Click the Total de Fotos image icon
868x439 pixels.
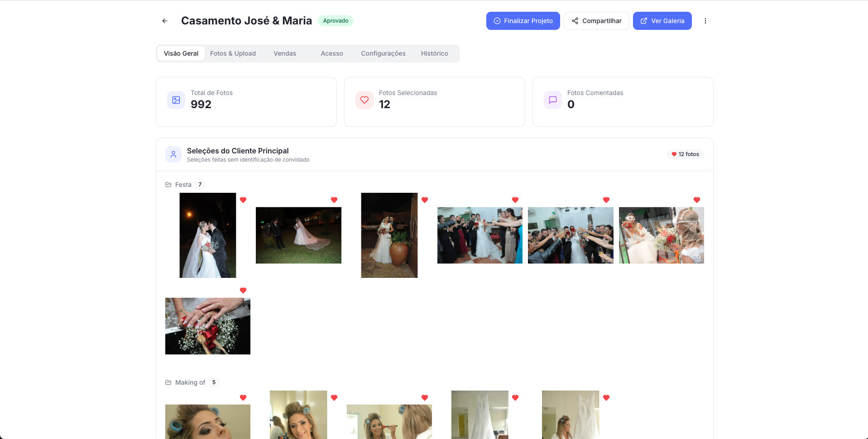(176, 100)
